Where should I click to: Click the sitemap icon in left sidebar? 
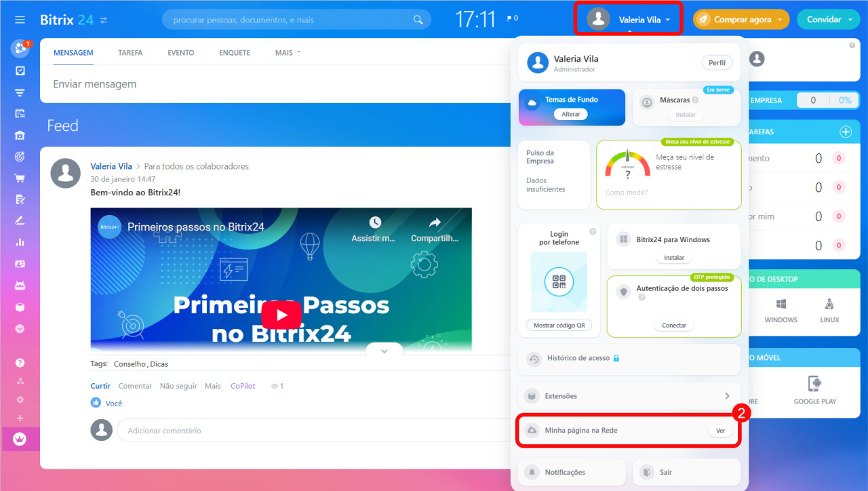pyautogui.click(x=20, y=381)
